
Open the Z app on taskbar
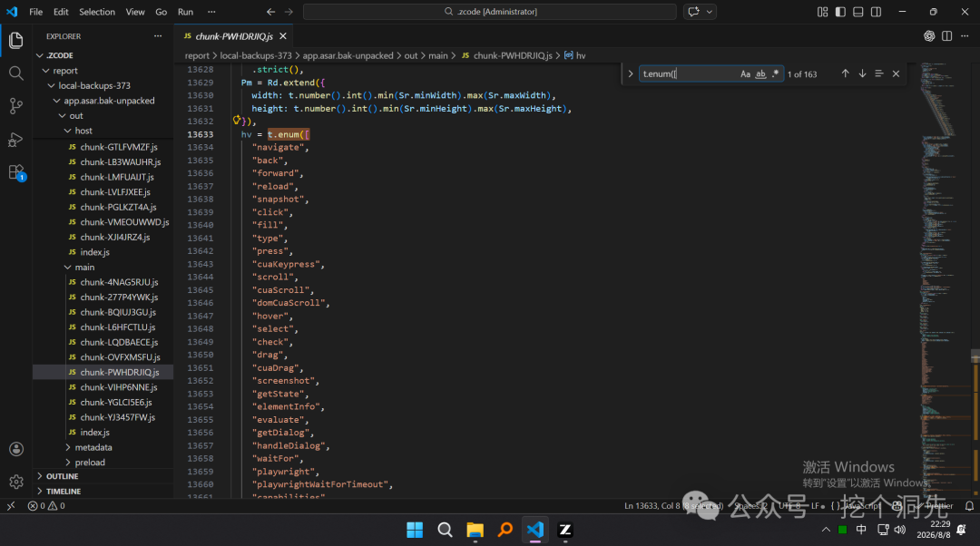point(565,530)
